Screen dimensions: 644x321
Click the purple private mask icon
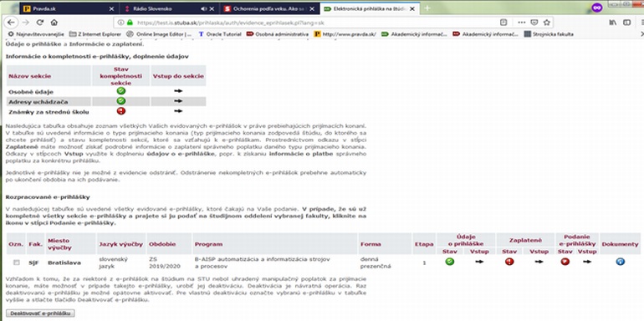[597, 8]
